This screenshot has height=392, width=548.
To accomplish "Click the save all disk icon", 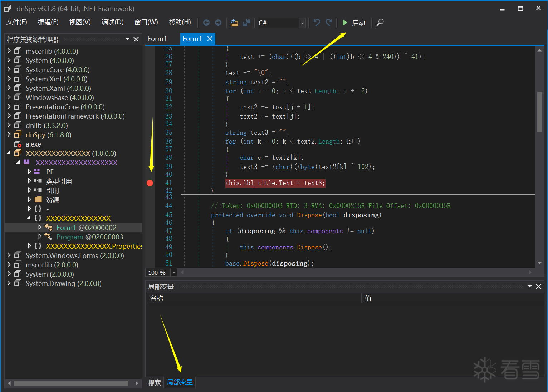I will click(246, 23).
